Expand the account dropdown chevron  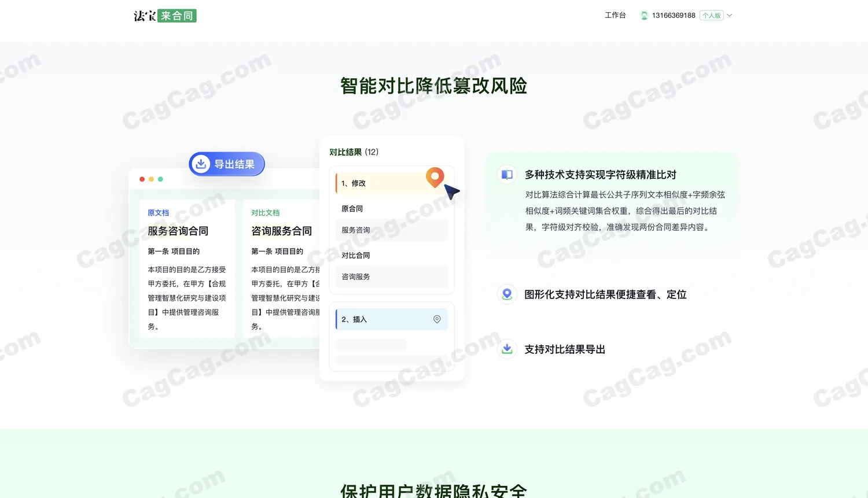pyautogui.click(x=730, y=16)
